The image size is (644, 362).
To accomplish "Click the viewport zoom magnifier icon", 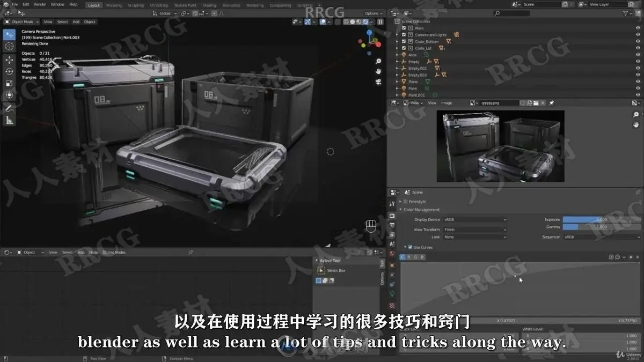I will 378,62.
